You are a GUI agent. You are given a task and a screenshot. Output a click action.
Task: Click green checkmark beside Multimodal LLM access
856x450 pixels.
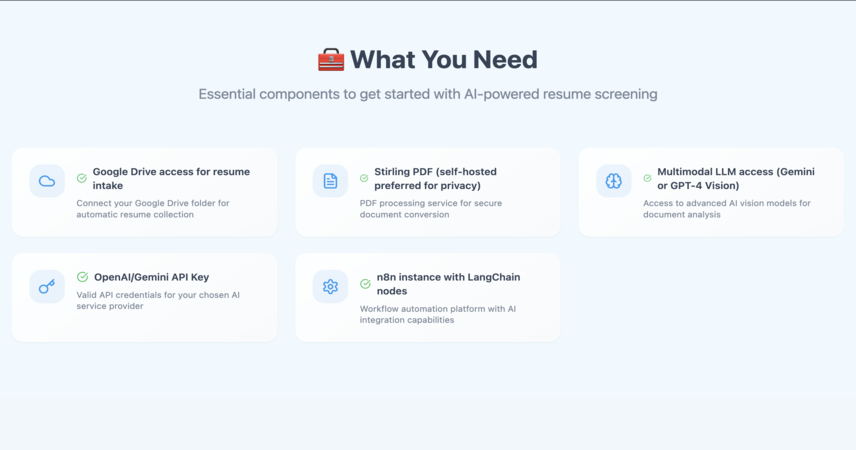coord(647,178)
